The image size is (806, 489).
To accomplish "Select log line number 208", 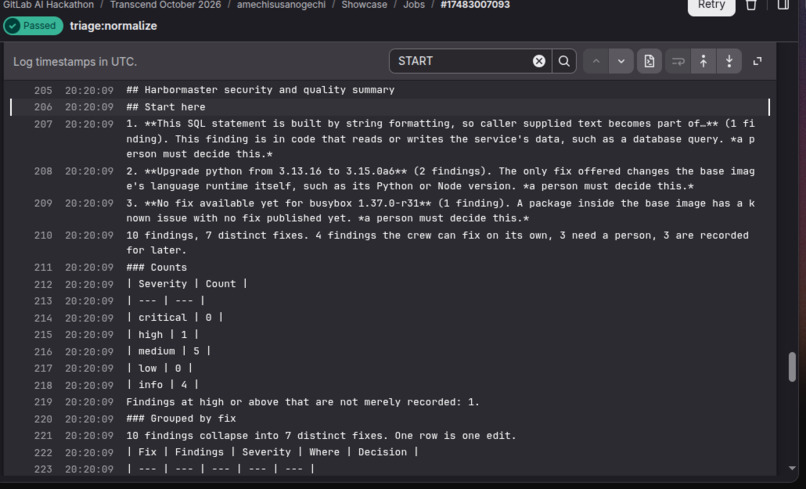I will click(x=43, y=171).
